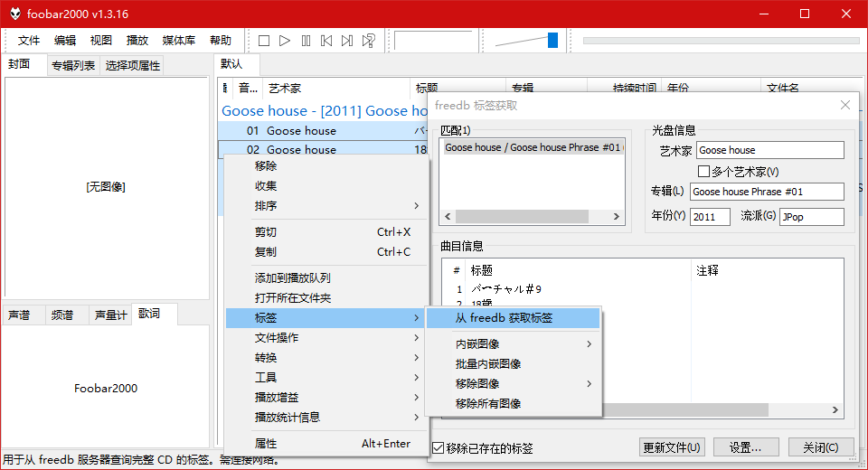The width and height of the screenshot is (868, 470).
Task: Skip to next track icon
Action: tap(347, 41)
